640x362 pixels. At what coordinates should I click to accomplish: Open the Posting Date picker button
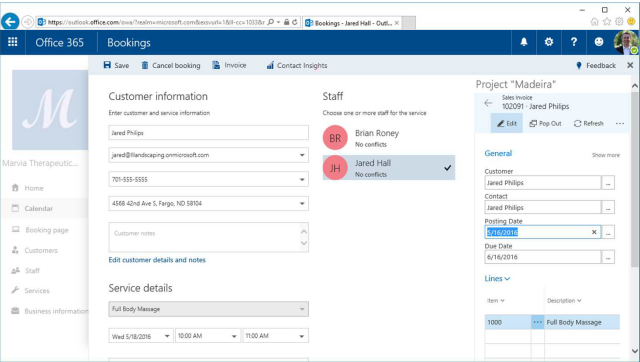(608, 233)
